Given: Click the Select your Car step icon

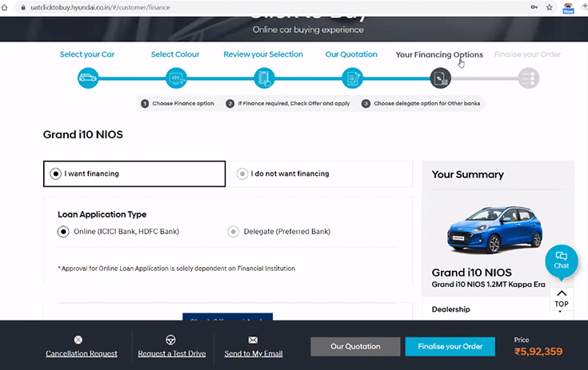Looking at the screenshot, I should [x=88, y=78].
